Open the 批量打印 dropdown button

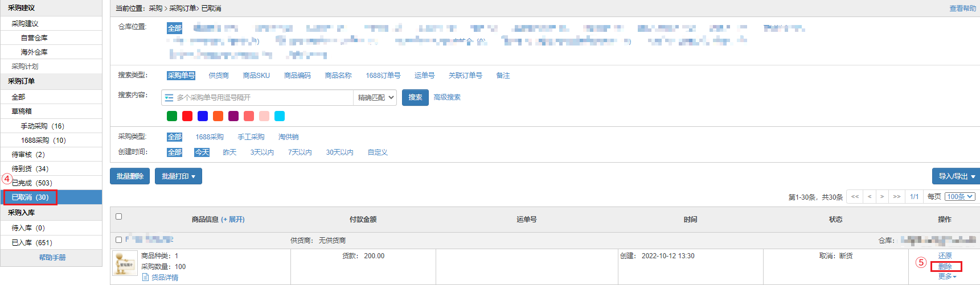(x=178, y=176)
